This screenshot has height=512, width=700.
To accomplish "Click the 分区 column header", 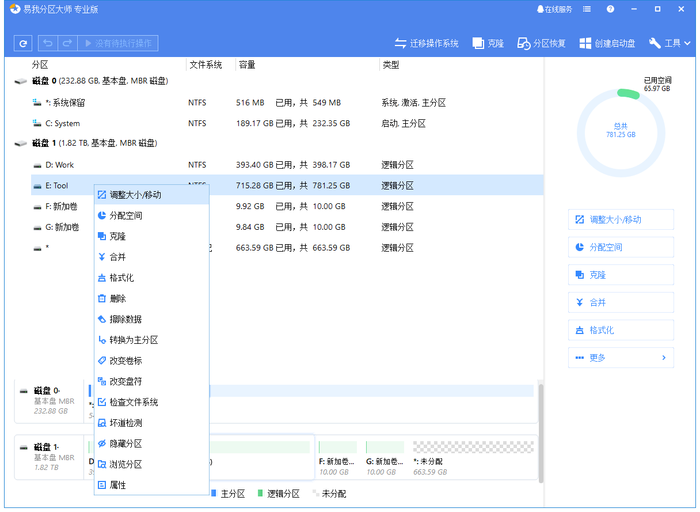I will 40,65.
